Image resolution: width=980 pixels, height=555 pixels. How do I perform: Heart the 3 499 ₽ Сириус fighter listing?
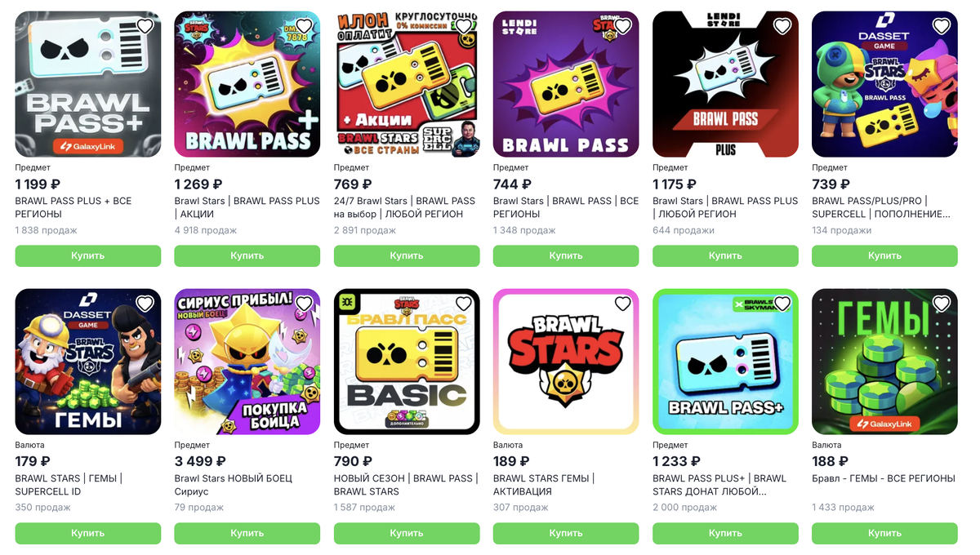coord(304,304)
